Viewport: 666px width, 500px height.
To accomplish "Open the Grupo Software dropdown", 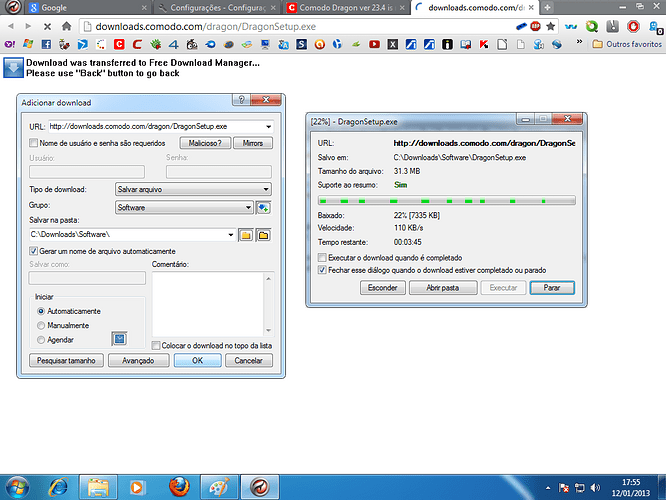I will pos(184,208).
